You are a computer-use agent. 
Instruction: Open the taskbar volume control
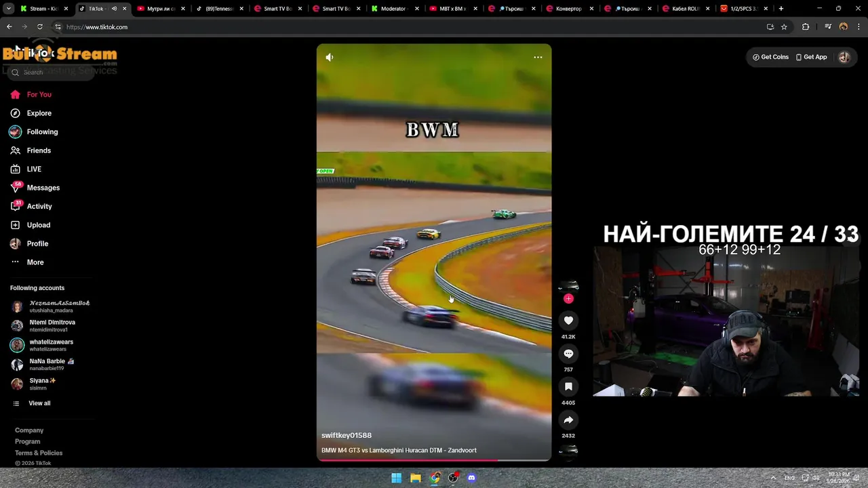tap(816, 478)
